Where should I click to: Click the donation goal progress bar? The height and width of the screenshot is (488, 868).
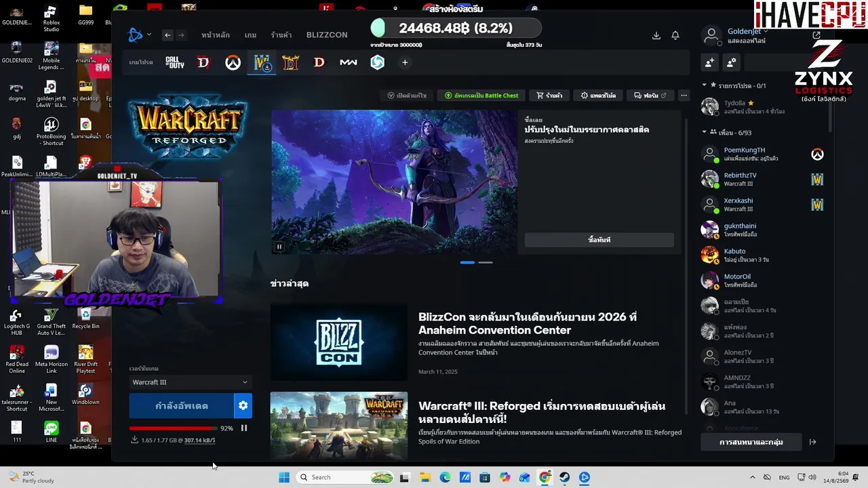point(456,28)
